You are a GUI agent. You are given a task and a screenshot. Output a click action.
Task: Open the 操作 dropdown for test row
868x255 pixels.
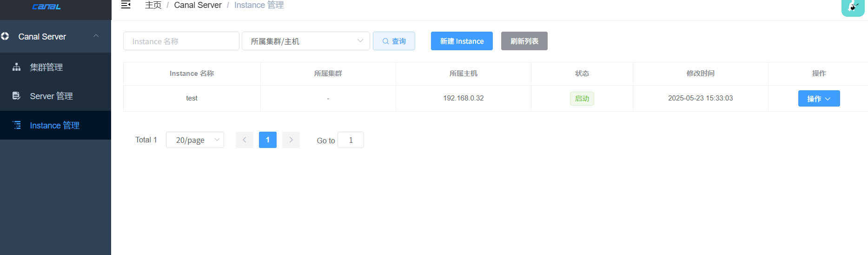pos(819,99)
